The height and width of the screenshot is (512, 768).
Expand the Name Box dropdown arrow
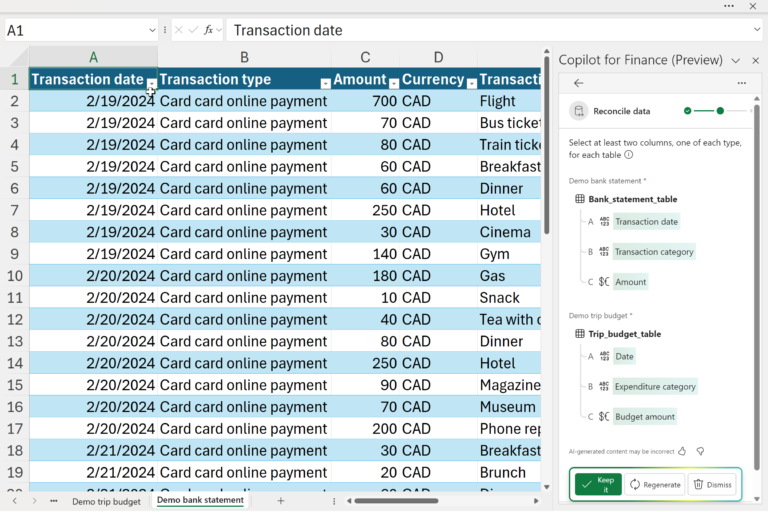[x=151, y=30]
